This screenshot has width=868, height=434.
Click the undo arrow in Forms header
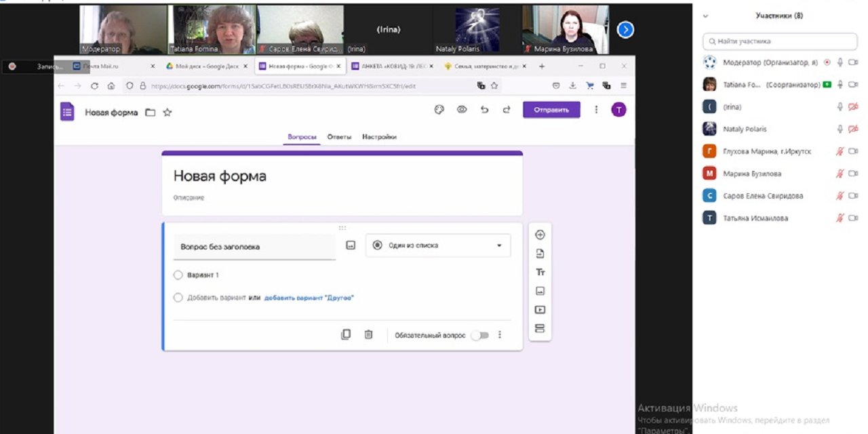point(484,110)
